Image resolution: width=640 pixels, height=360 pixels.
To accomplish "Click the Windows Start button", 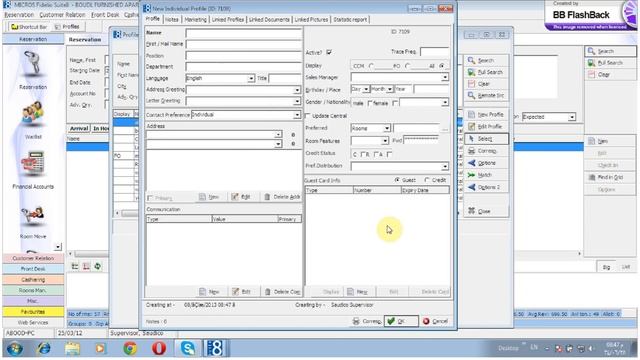I will pos(15,349).
